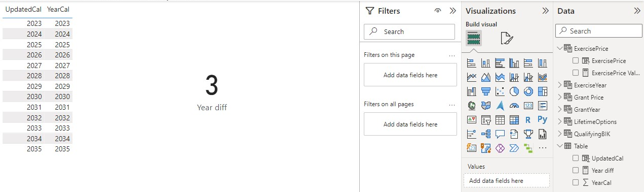Click the Values Add data fields well
644x192 pixels.
(x=507, y=180)
